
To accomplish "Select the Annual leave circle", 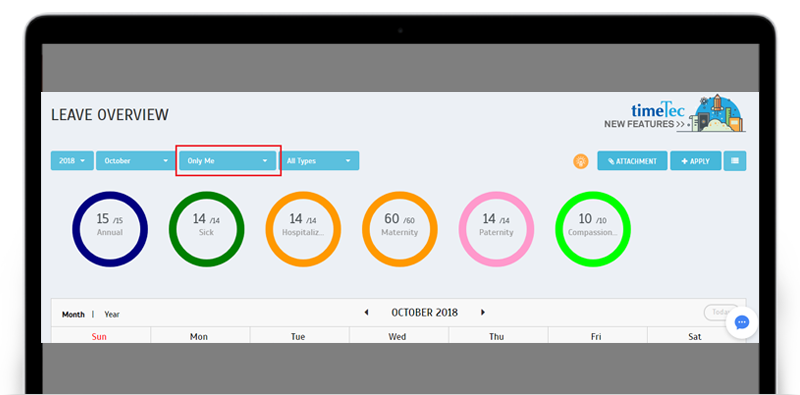I will (110, 229).
